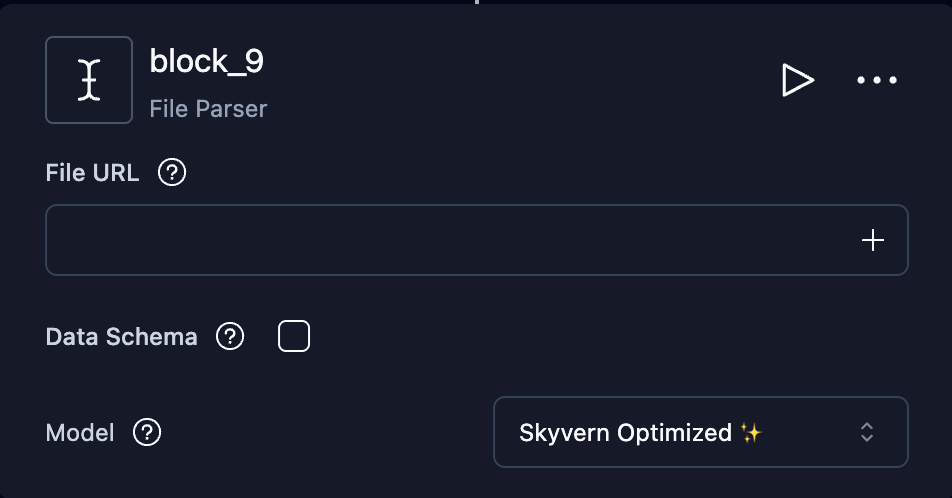Screen dimensions: 952x498
Task: Run block_9 with the play button
Action: click(x=797, y=80)
